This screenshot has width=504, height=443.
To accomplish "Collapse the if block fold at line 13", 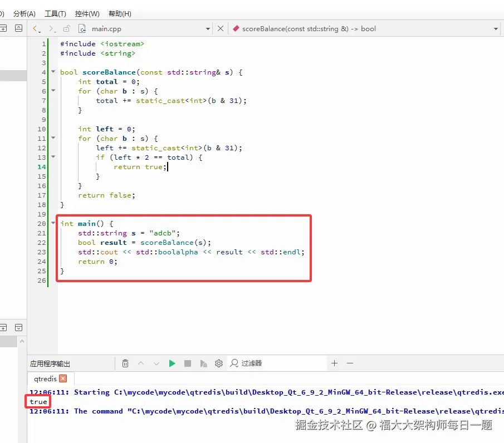I will coord(53,157).
